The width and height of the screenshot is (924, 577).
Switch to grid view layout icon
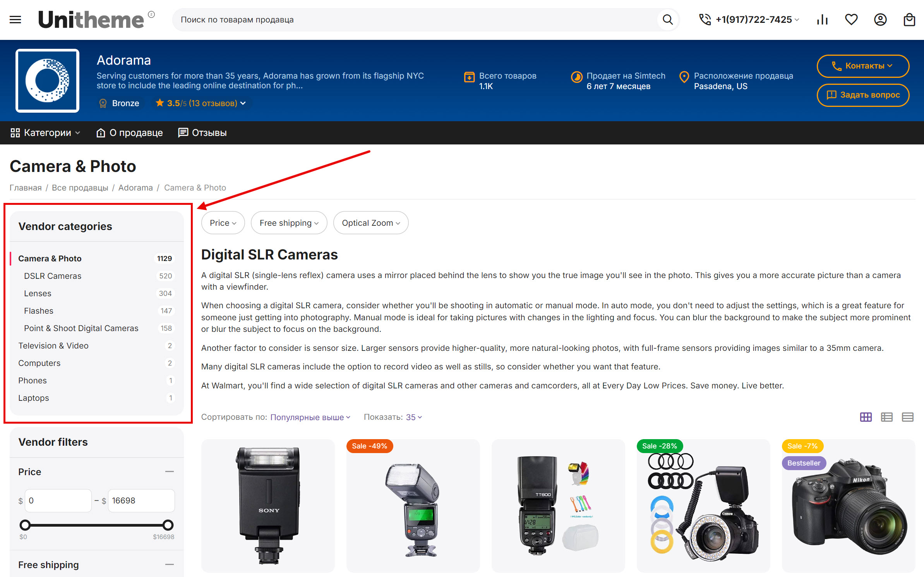point(866,417)
